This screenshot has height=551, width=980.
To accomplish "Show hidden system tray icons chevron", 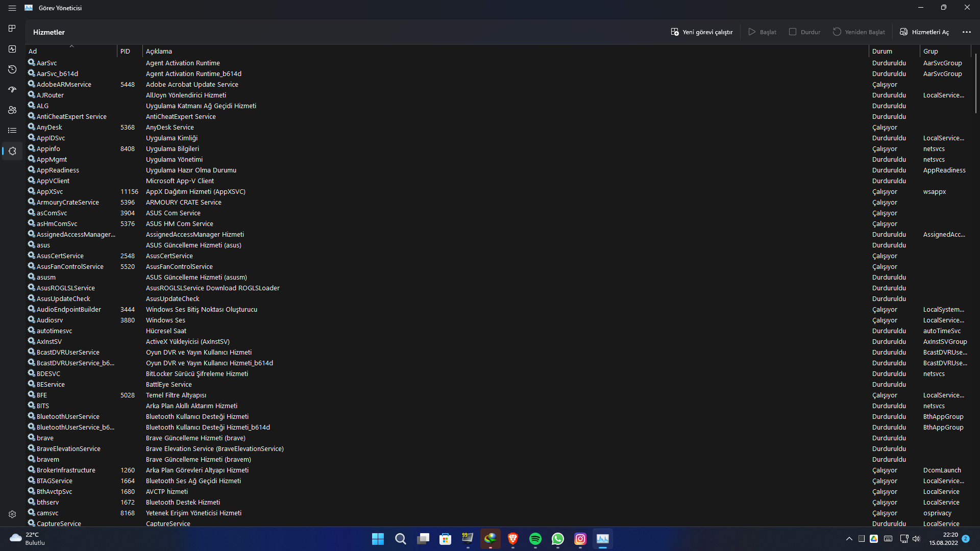I will [849, 539].
